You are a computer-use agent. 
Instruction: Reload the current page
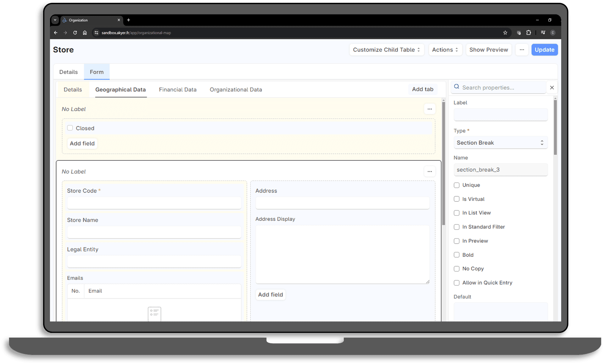click(x=75, y=33)
